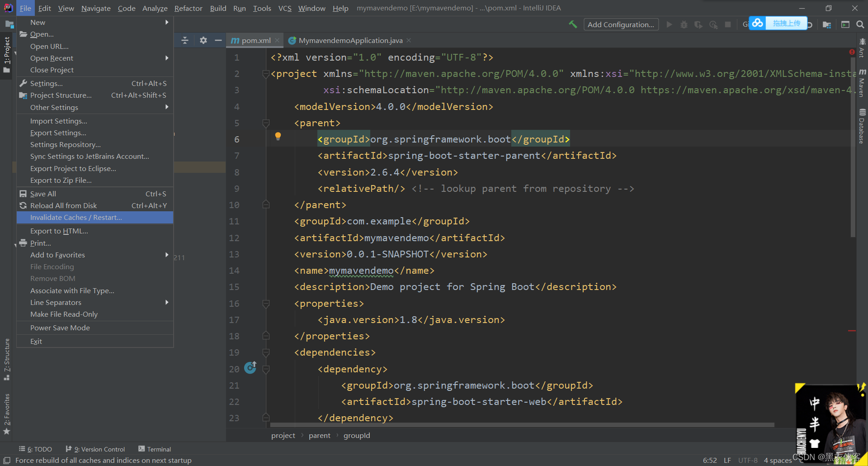The height and width of the screenshot is (466, 868).
Task: Click tool window toggle icon in status bar
Action: pos(7,460)
